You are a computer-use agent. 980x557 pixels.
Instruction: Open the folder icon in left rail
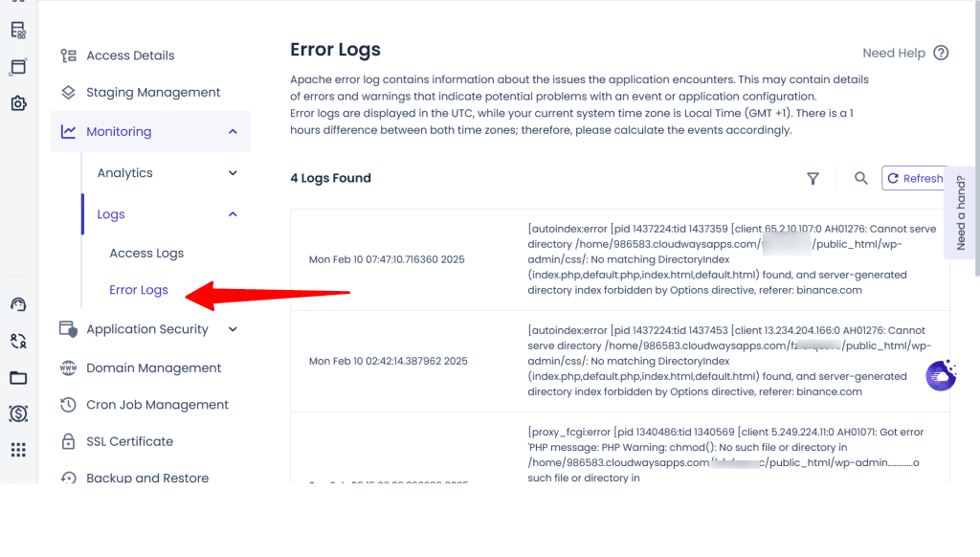pos(18,378)
